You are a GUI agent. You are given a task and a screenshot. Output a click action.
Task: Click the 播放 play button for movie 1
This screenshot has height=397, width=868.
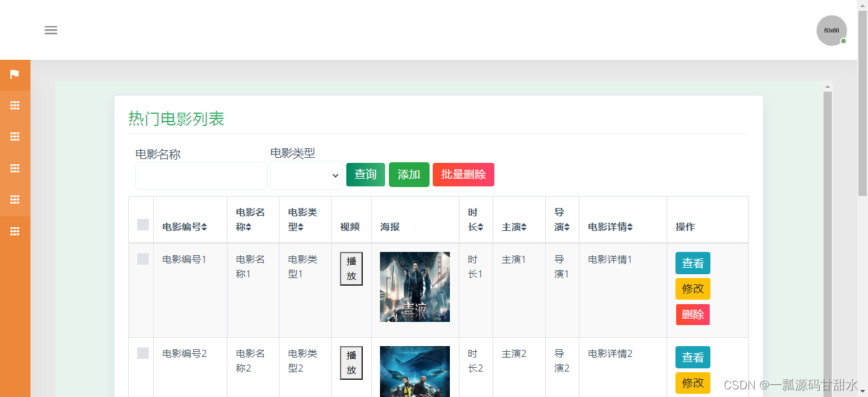tap(351, 268)
